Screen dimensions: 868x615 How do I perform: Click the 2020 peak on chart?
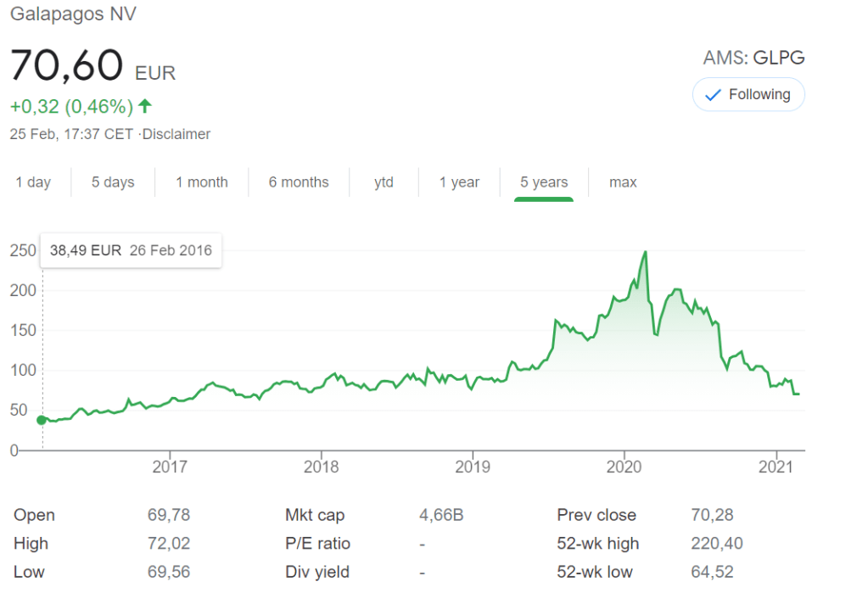point(646,252)
